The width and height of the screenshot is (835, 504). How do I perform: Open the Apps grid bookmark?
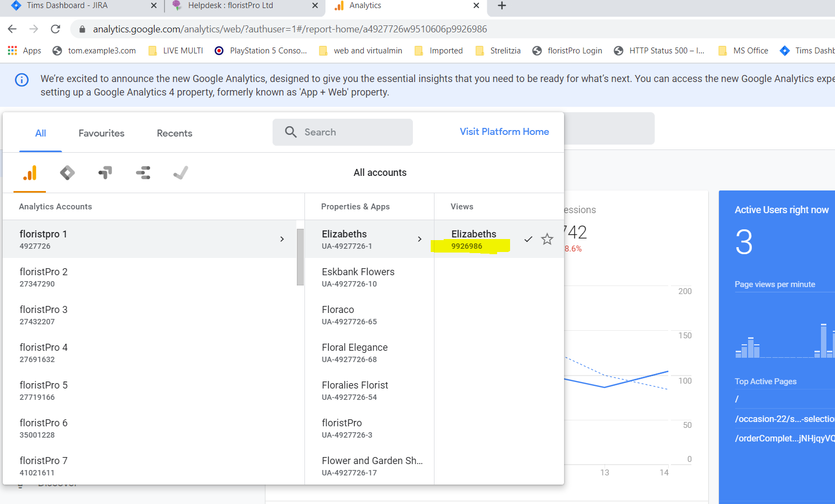24,51
